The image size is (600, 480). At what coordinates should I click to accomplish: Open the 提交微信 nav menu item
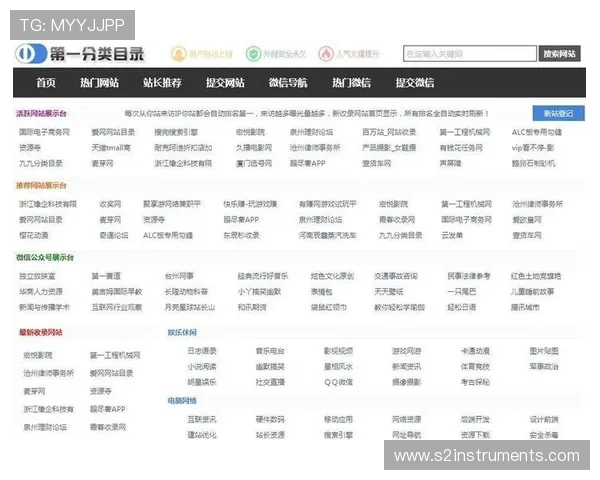point(415,83)
